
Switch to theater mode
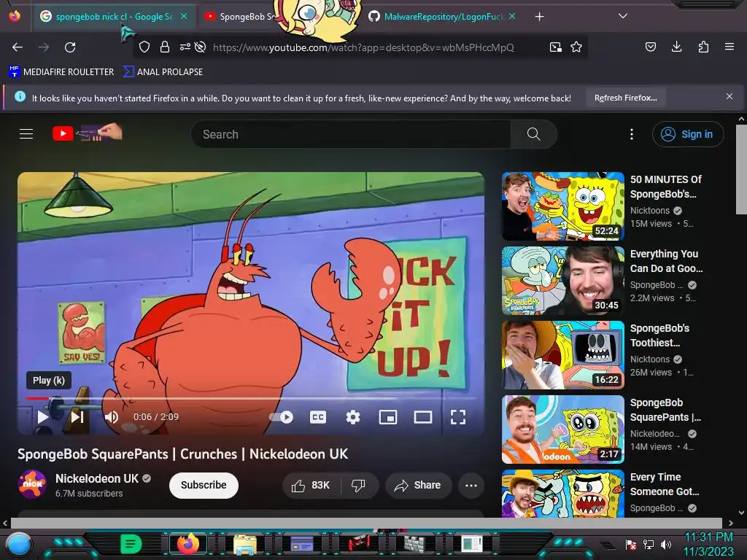[423, 417]
